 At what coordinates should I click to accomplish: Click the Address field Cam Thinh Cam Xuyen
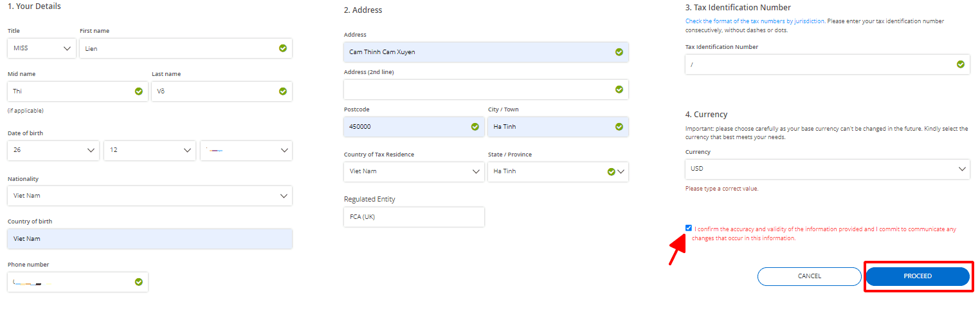pyautogui.click(x=486, y=52)
